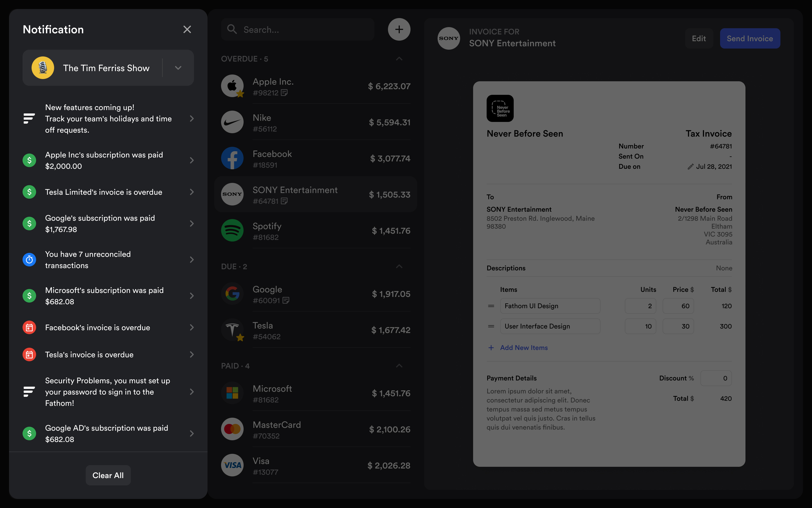Open Security Problems notification icon

pyautogui.click(x=29, y=392)
